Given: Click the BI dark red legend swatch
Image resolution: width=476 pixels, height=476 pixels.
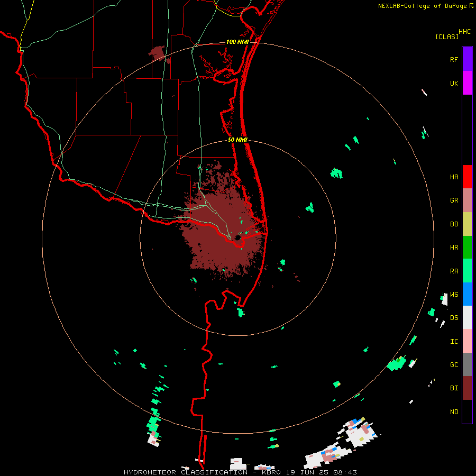Looking at the screenshot, I should (x=467, y=388).
